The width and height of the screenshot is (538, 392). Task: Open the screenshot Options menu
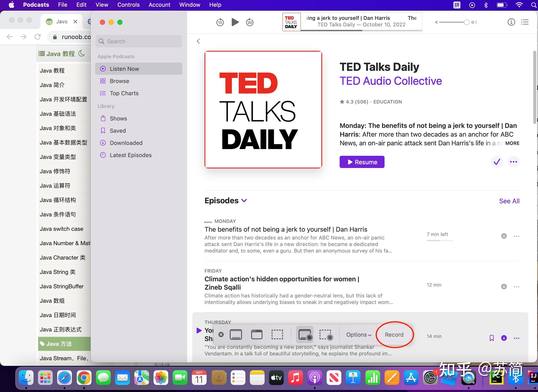(359, 334)
